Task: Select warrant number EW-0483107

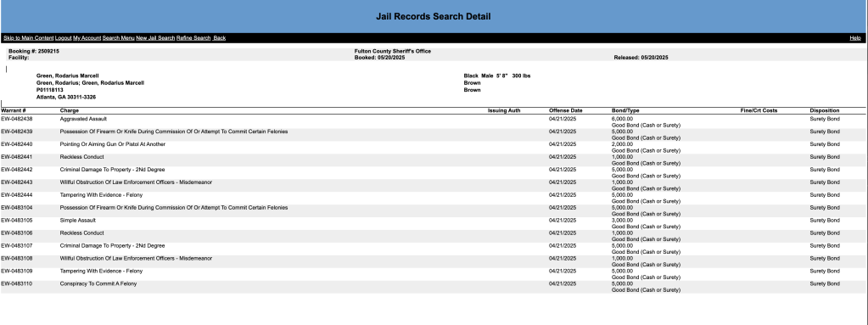Action: click(x=17, y=246)
